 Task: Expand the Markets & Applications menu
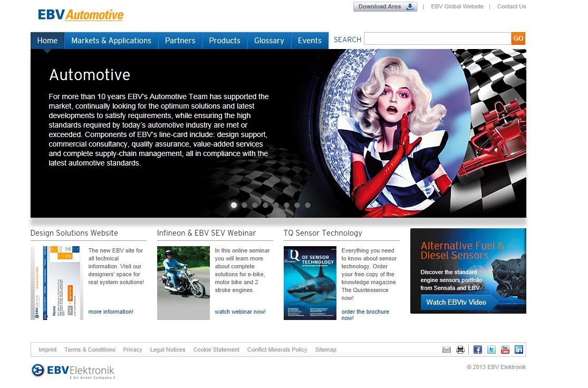(x=111, y=41)
